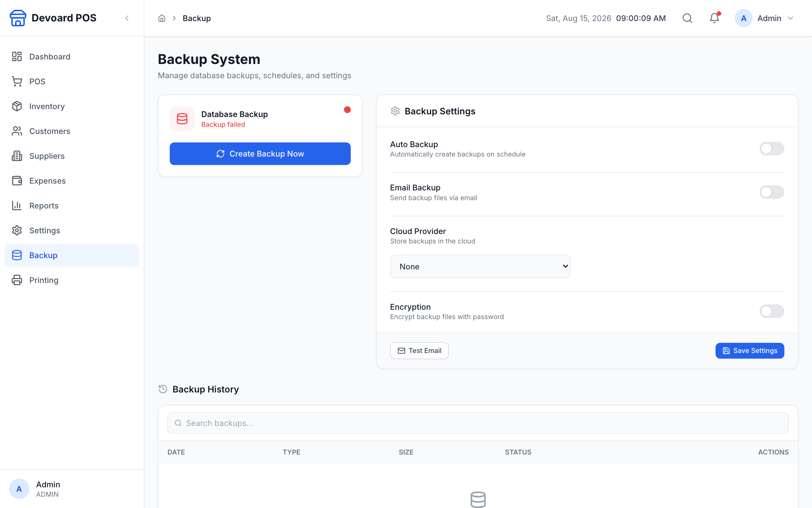Go to Inventory in the sidebar
The width and height of the screenshot is (812, 508).
(72, 106)
